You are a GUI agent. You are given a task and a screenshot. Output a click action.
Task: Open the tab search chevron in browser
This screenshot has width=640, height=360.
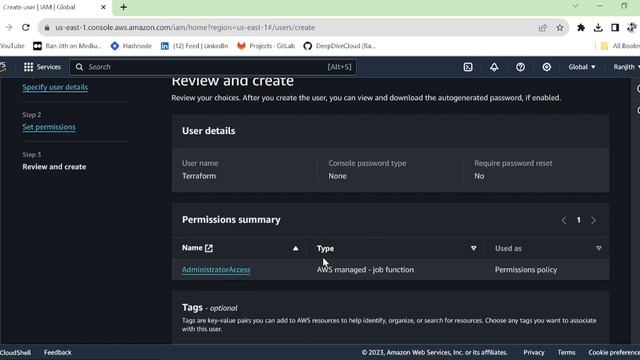coord(575,6)
